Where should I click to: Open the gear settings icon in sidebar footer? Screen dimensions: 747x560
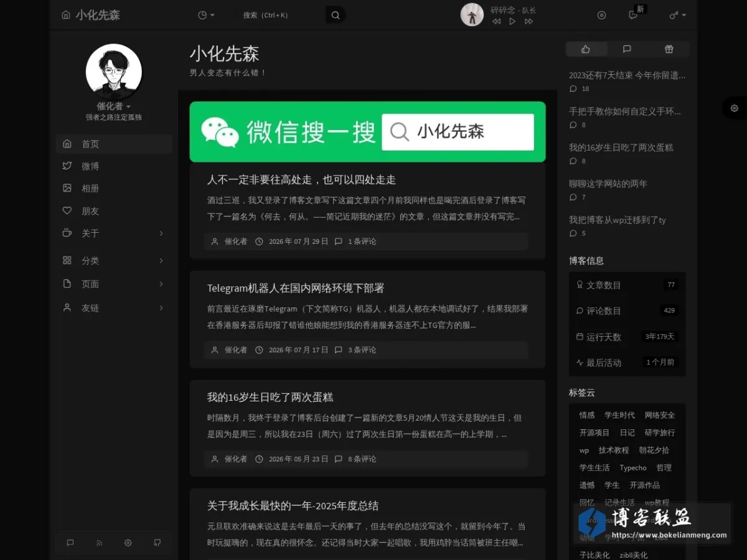128,543
